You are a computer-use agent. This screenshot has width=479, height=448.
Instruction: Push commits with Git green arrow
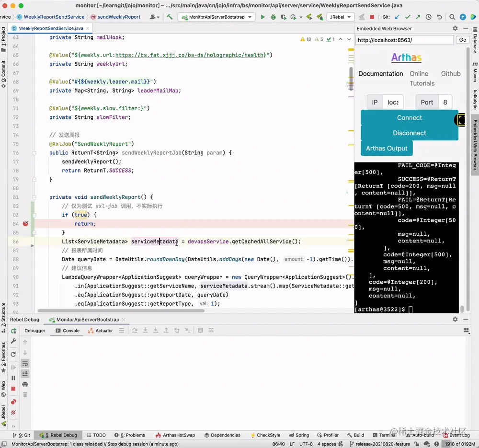(x=418, y=17)
